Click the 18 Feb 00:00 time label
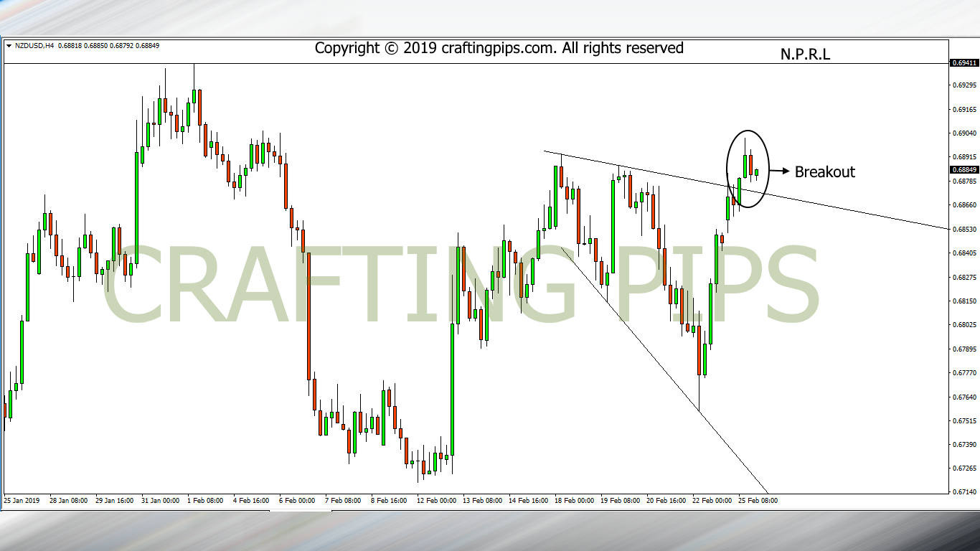 pos(574,500)
